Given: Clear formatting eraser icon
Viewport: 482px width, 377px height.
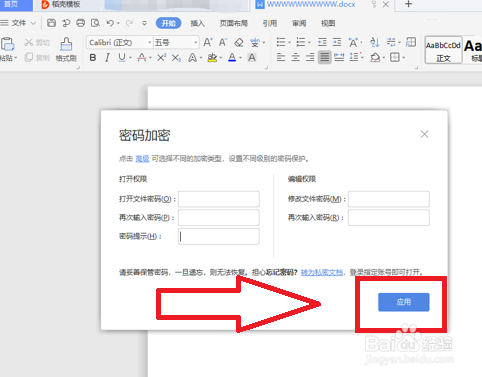Looking at the screenshot, I should [x=239, y=42].
